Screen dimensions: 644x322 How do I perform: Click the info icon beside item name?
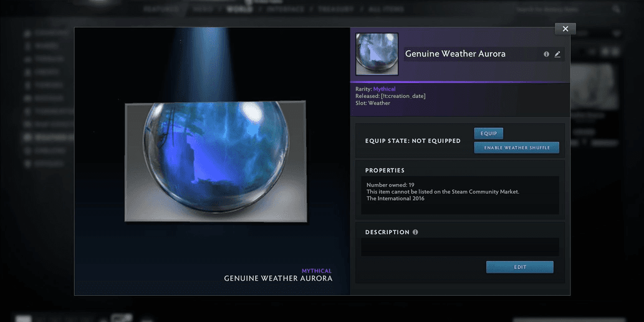[x=546, y=54]
